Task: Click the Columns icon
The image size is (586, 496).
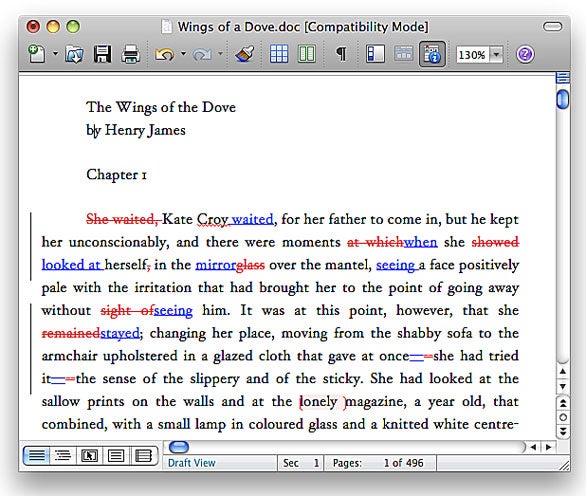Action: point(306,54)
